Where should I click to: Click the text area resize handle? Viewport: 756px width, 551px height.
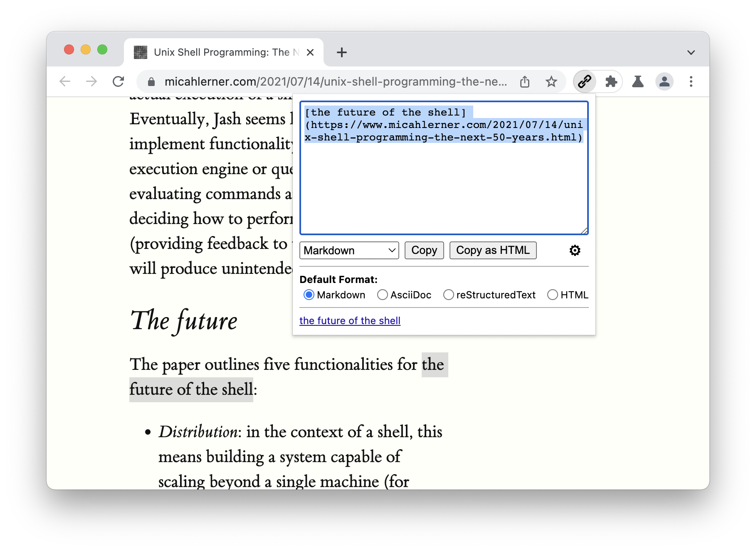pos(584,231)
